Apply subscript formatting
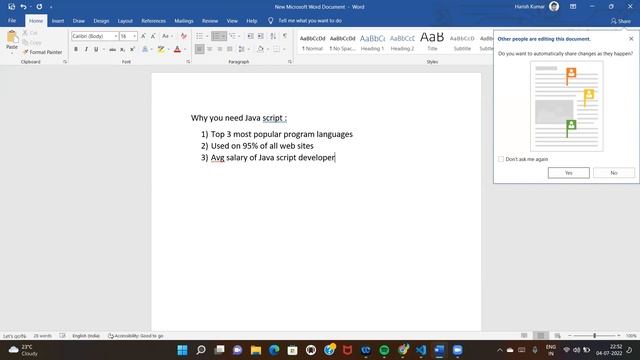640x360 pixels. pos(122,49)
